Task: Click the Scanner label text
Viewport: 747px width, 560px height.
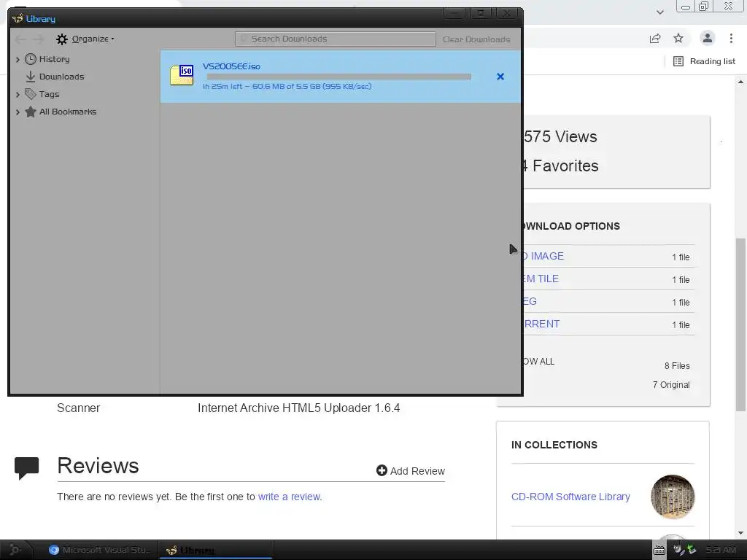Action: click(x=79, y=408)
